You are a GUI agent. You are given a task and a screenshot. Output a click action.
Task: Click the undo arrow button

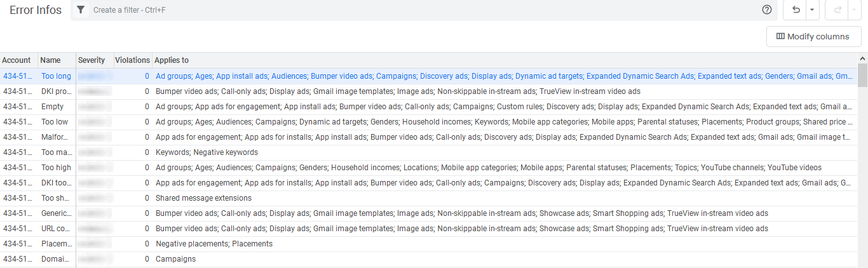pyautogui.click(x=796, y=10)
